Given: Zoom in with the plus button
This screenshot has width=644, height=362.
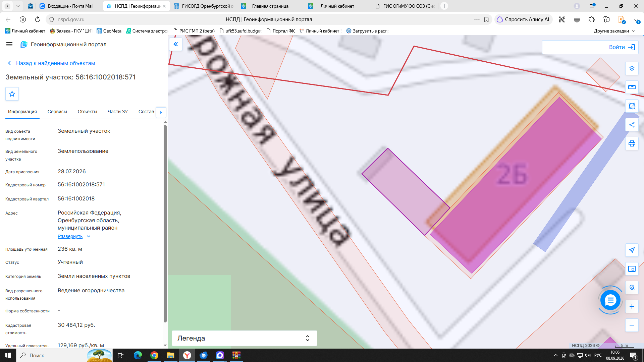Looking at the screenshot, I should (632, 306).
